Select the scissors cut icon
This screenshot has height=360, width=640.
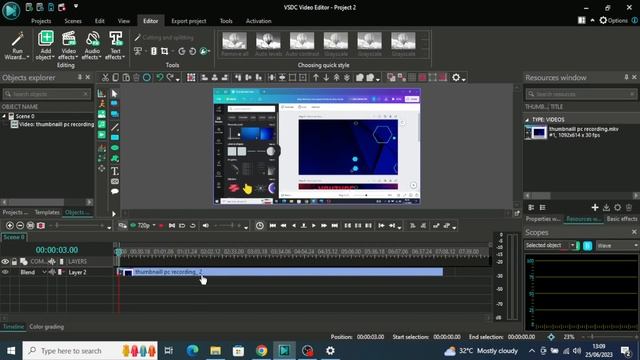pos(105,78)
